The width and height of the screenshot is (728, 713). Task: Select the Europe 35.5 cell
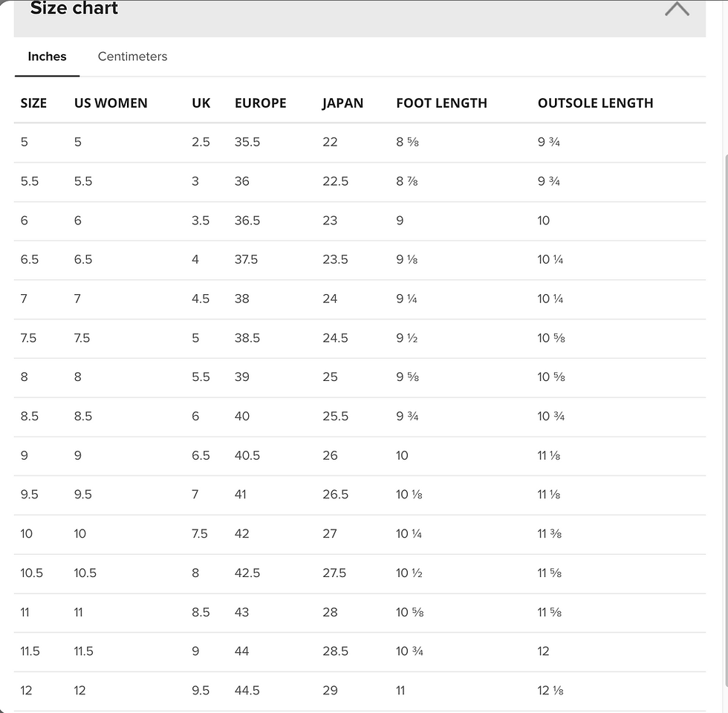click(247, 142)
